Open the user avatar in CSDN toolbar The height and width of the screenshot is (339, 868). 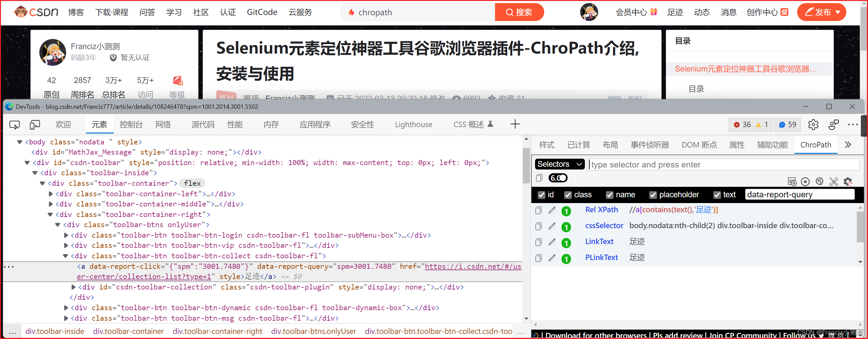[x=589, y=12]
